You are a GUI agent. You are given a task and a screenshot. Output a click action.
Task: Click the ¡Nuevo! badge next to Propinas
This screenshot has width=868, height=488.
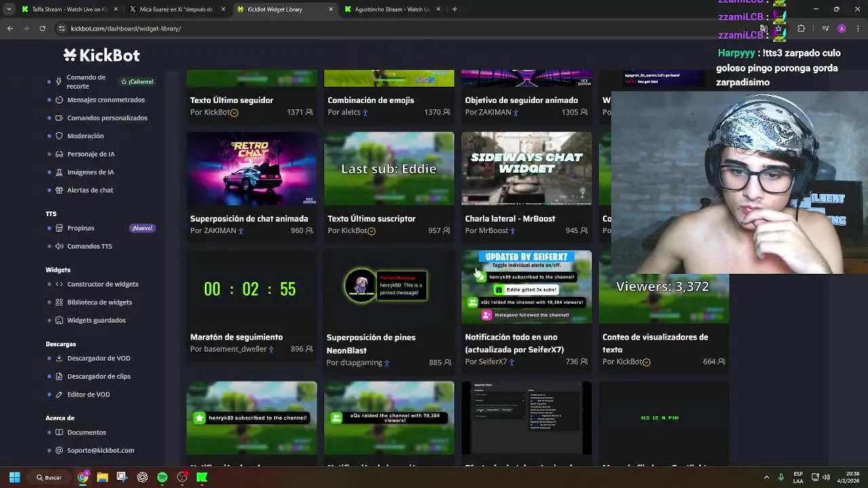coord(142,228)
